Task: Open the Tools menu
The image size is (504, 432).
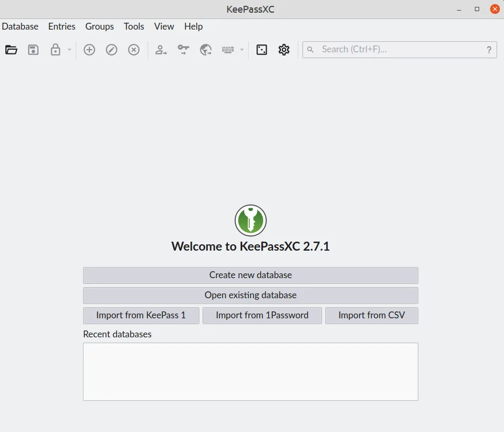Action: pyautogui.click(x=133, y=26)
